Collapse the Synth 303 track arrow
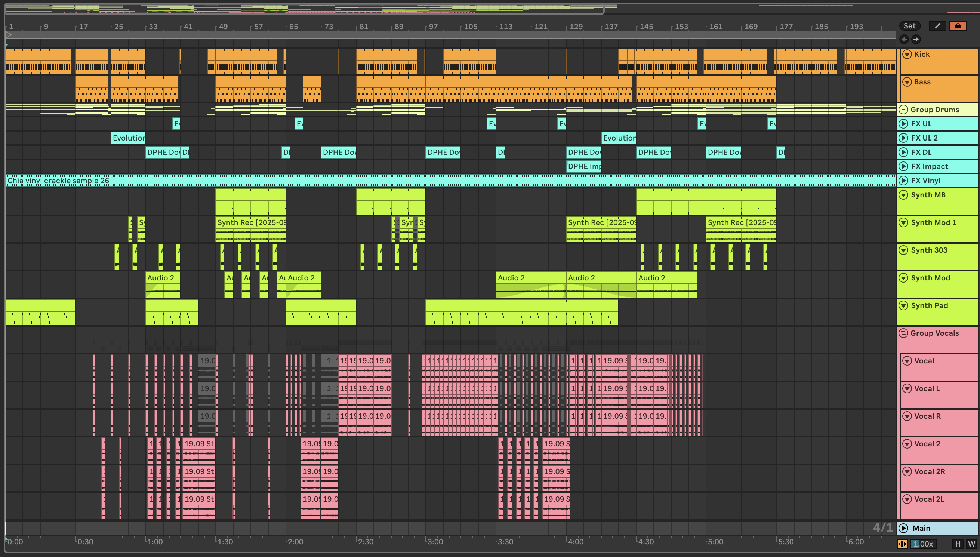 903,250
